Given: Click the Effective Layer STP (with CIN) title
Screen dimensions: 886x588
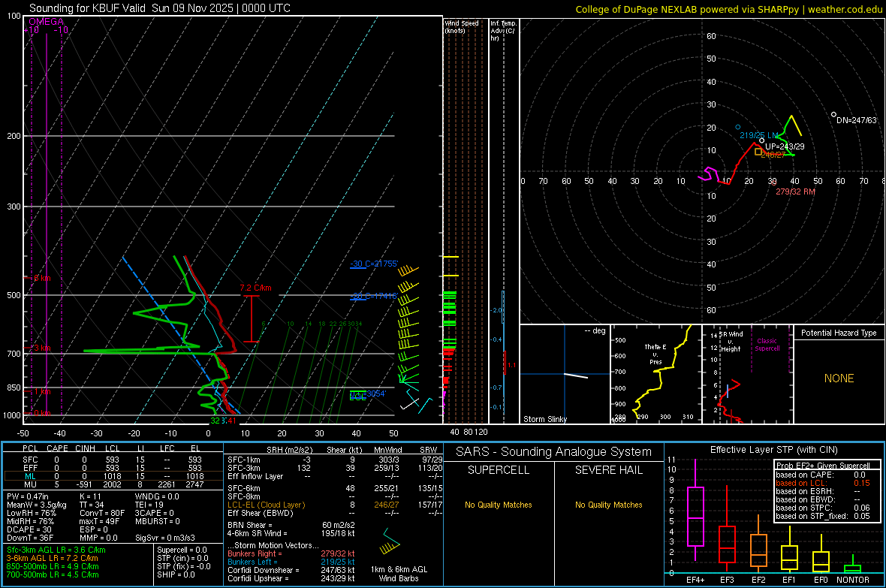Looking at the screenshot, I should click(x=774, y=450).
